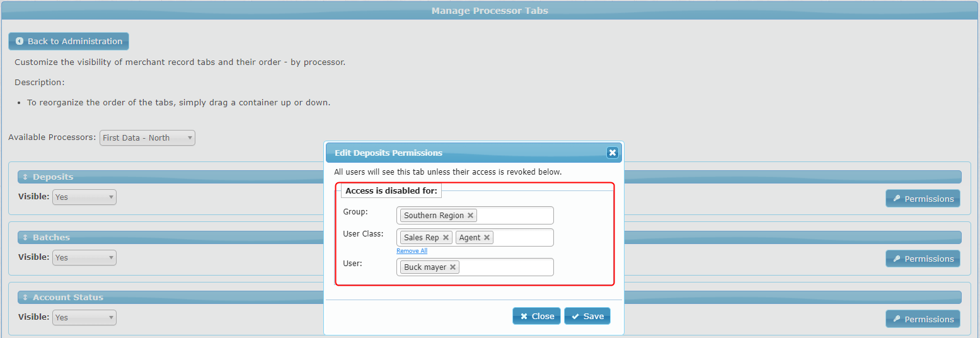Open Visible dropdown for Account Status tab
The height and width of the screenshot is (338, 980).
[x=84, y=317]
